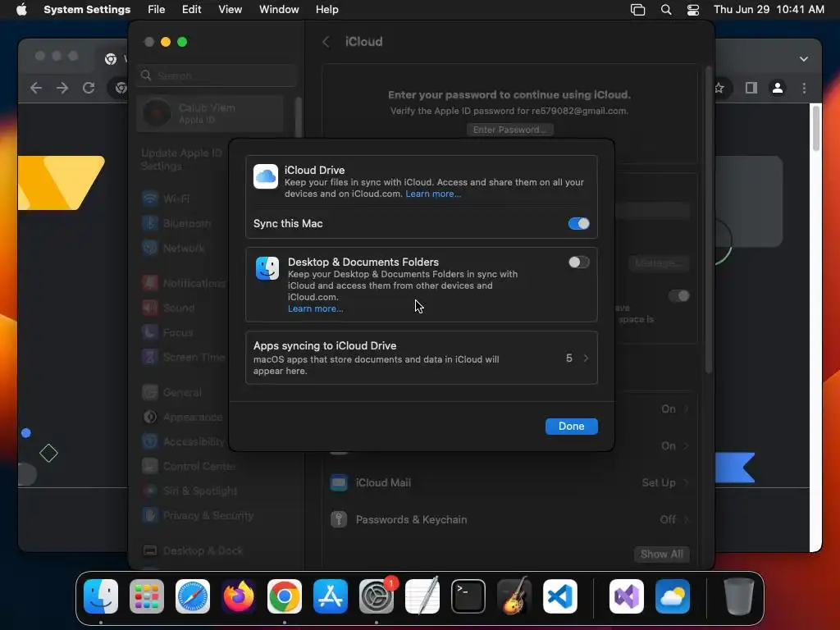Toggle the dimmed switch behind the dialog
The height and width of the screenshot is (630, 840).
point(678,295)
